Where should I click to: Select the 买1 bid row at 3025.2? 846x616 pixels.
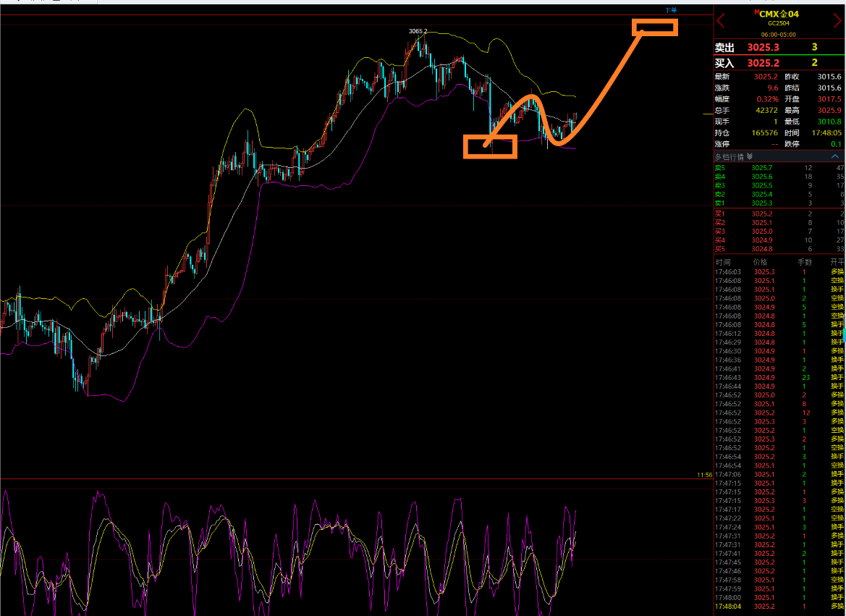click(x=779, y=214)
